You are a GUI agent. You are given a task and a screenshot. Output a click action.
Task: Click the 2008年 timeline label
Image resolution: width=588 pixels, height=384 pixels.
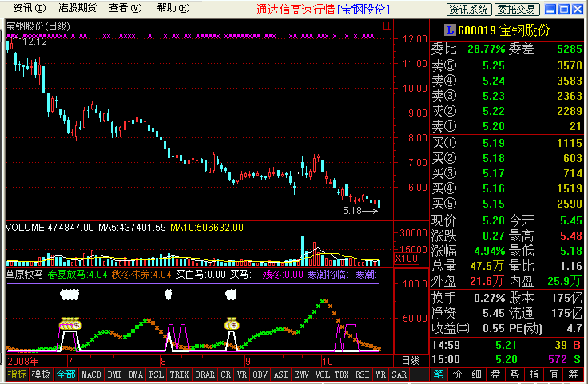(23, 361)
